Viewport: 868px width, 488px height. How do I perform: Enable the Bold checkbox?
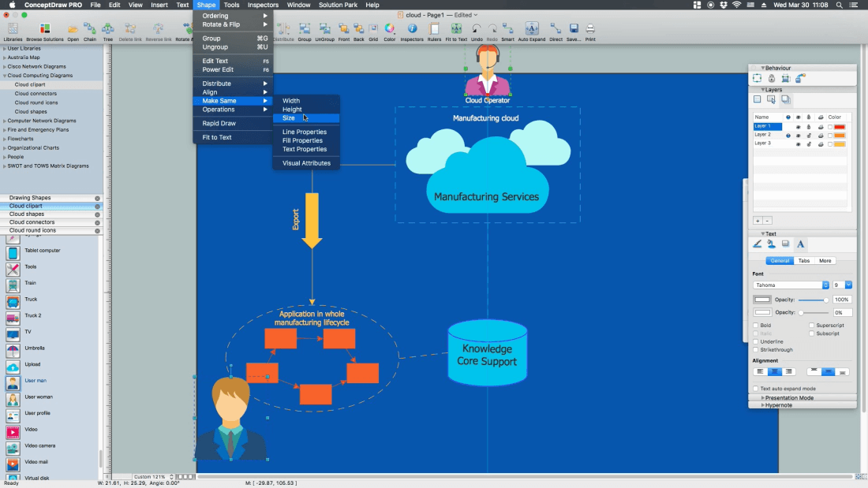coord(756,325)
